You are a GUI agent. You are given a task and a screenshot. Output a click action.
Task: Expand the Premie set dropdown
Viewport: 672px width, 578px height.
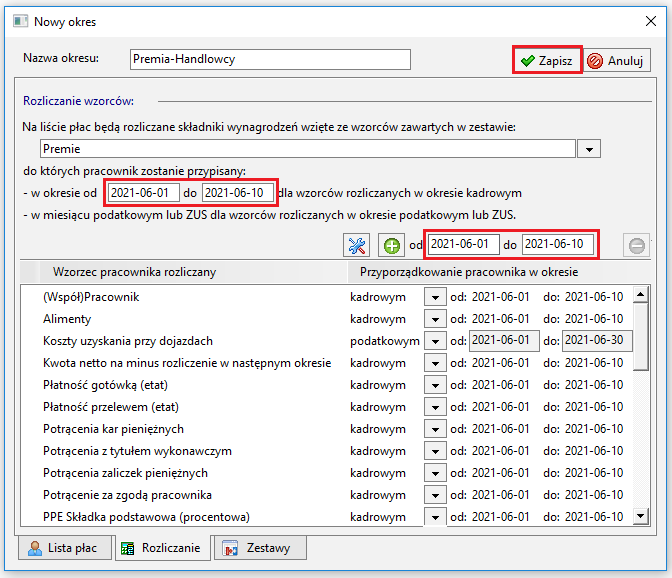click(x=589, y=149)
